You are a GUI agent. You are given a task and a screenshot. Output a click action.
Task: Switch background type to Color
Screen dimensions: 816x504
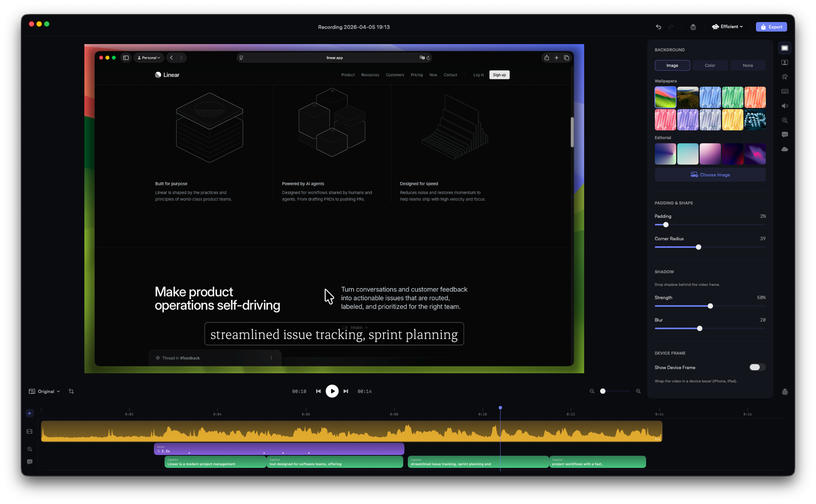[x=710, y=65]
